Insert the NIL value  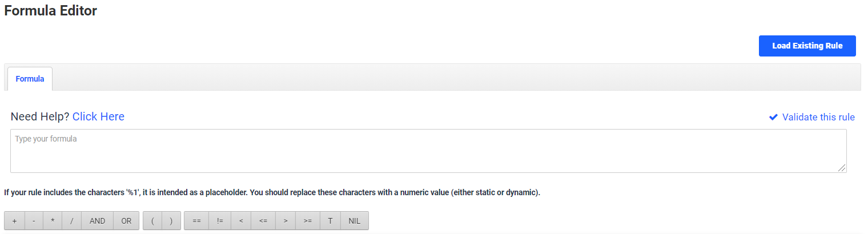point(354,221)
